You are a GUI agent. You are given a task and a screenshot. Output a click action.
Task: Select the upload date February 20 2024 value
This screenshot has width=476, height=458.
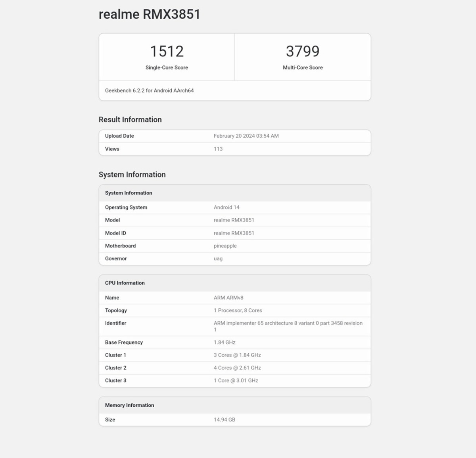[x=246, y=136]
